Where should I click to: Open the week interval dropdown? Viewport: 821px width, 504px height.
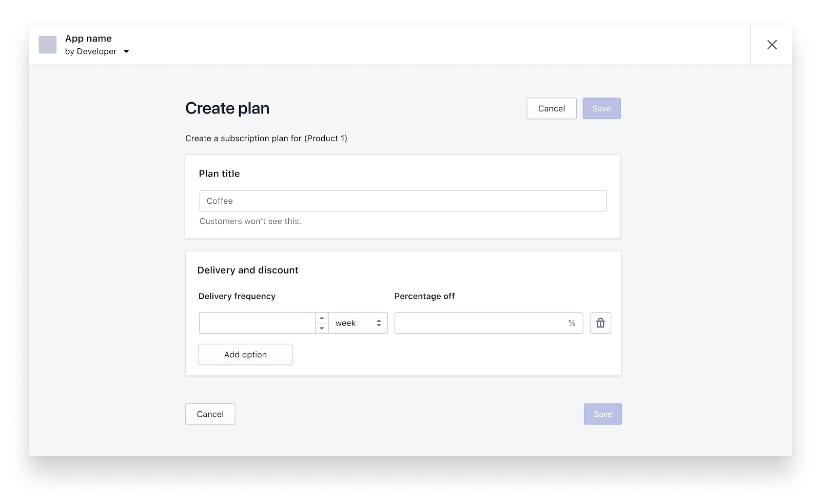[x=358, y=323]
